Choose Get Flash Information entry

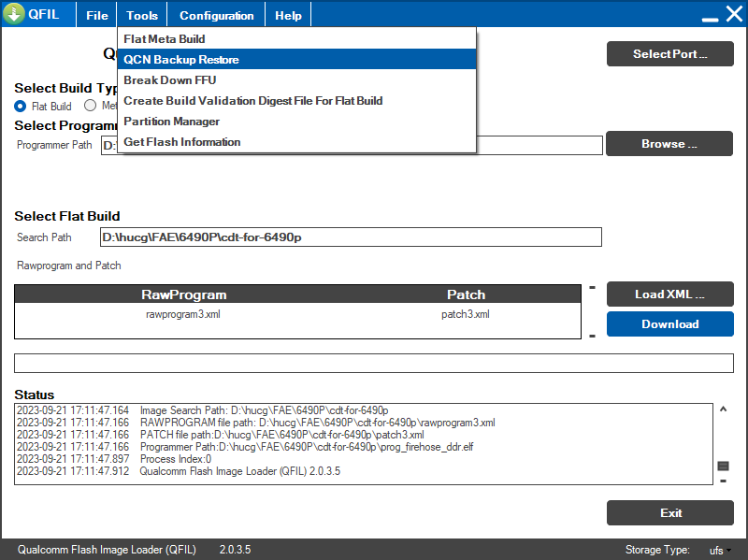(296, 142)
